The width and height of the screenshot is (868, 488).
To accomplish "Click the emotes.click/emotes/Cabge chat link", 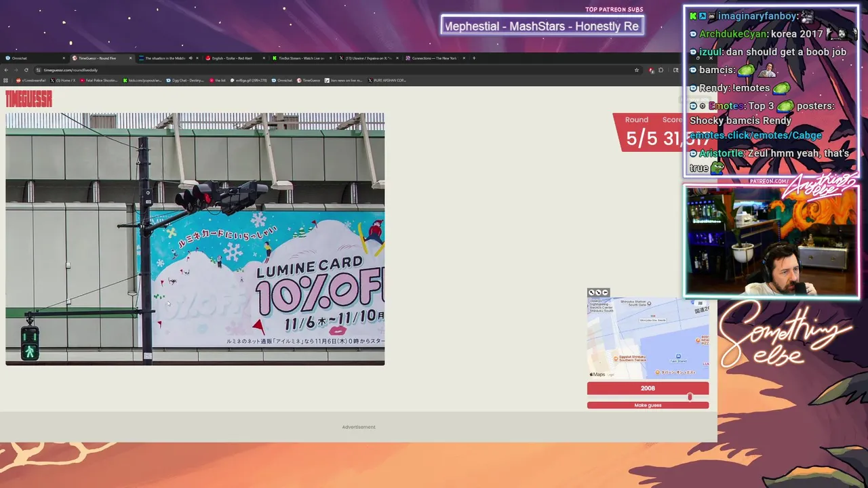I will (x=755, y=136).
